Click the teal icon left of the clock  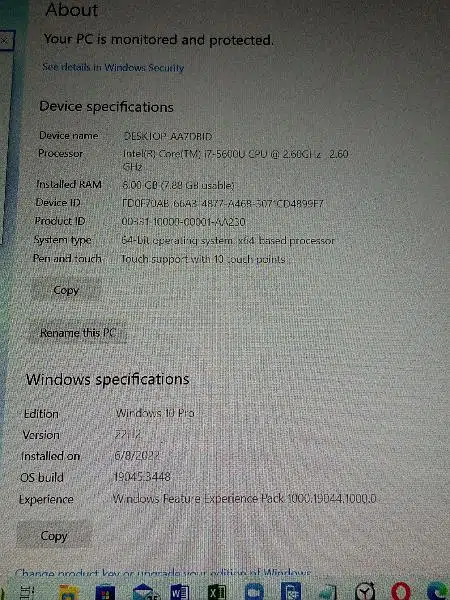[x=328, y=592]
